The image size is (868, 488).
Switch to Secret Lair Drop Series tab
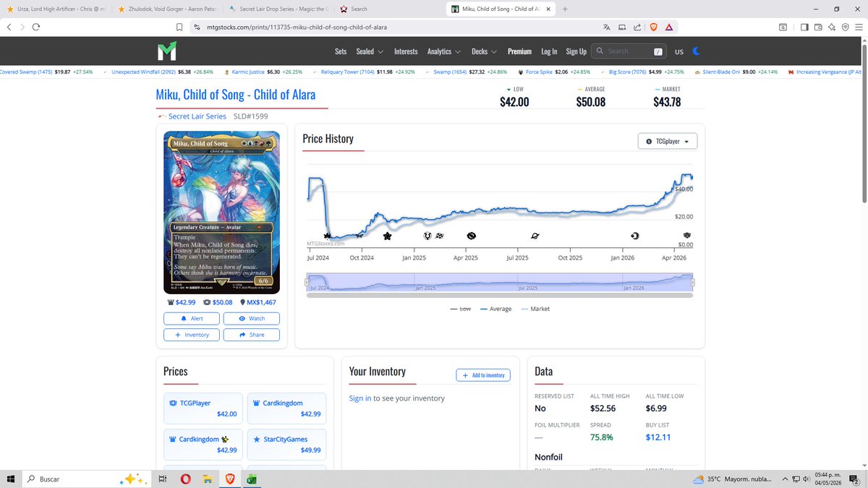278,9
